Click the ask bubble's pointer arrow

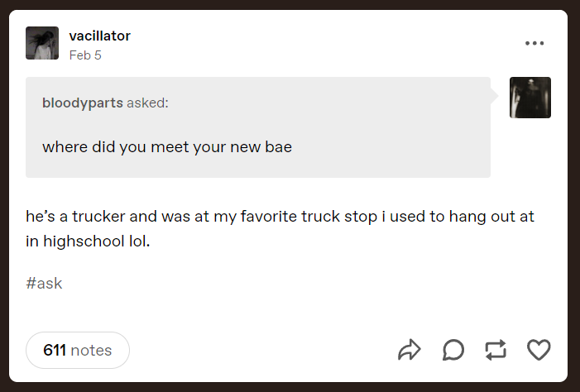pos(495,97)
